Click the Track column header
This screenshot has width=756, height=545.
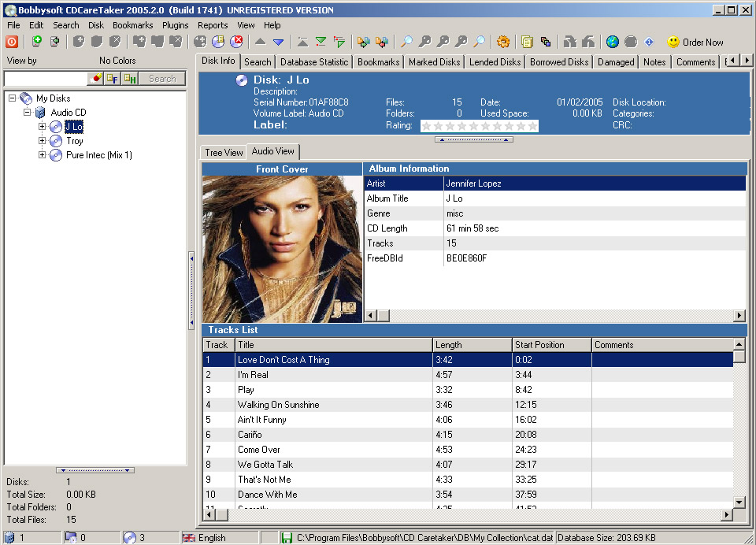coord(219,345)
